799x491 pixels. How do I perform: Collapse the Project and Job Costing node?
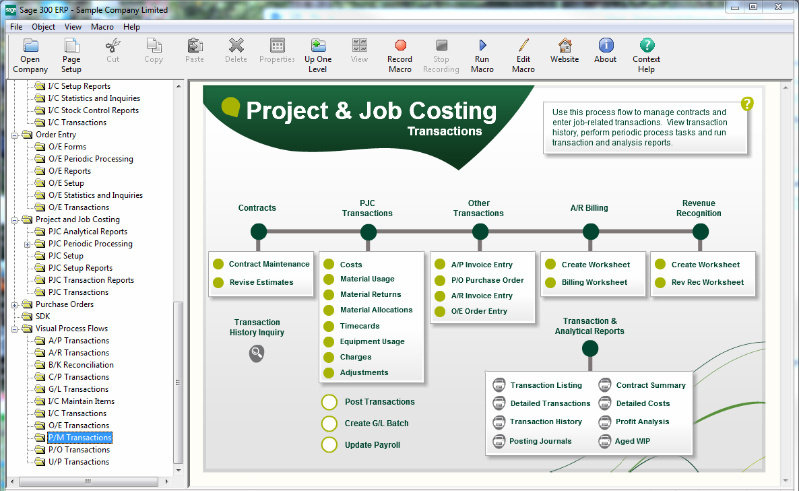(15, 220)
